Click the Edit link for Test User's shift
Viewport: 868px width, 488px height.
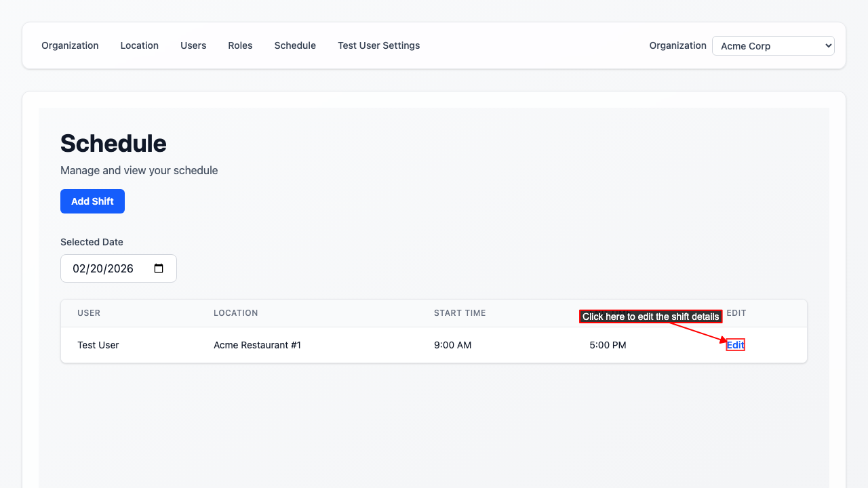(735, 345)
